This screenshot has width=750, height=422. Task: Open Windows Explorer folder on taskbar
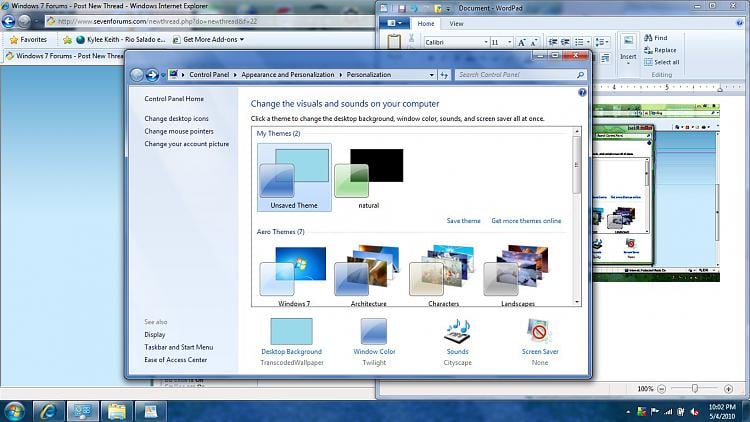(116, 411)
